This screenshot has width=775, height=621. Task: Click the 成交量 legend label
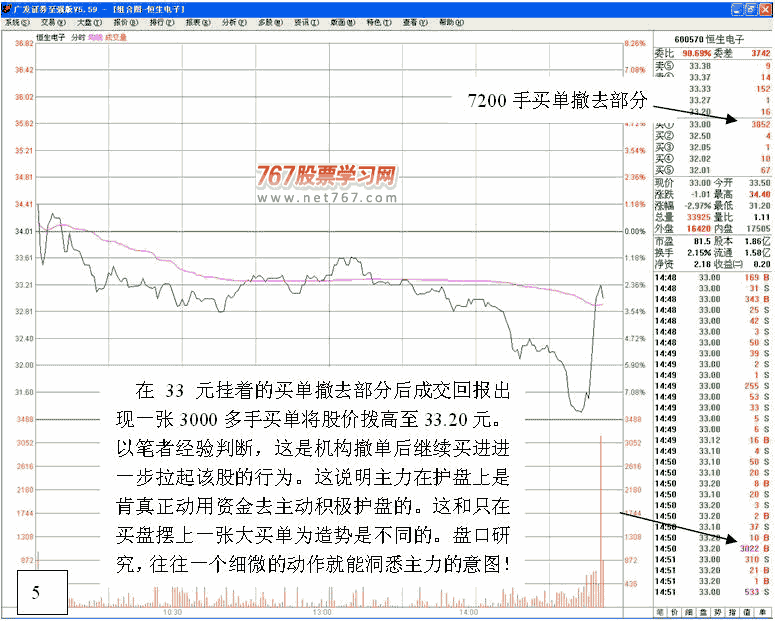(116, 38)
